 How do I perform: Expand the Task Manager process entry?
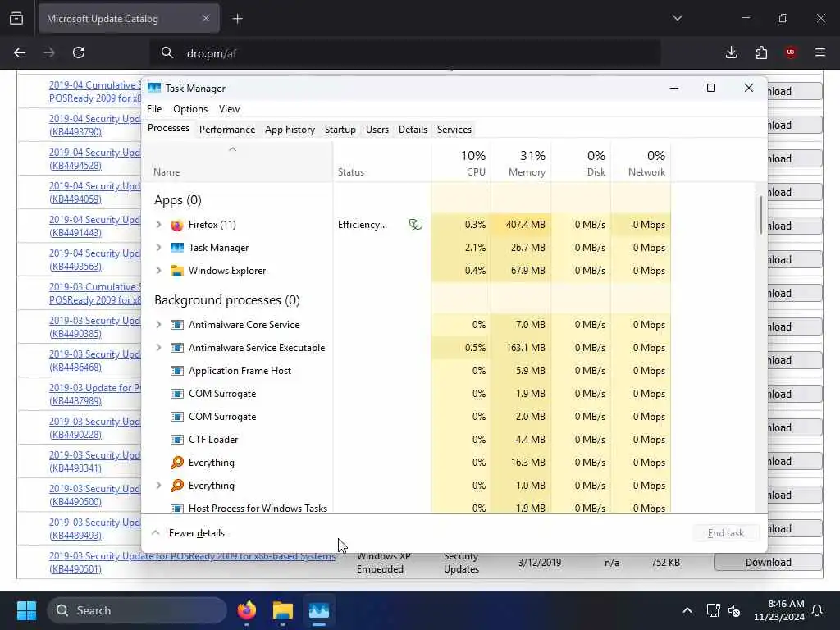[x=158, y=248]
